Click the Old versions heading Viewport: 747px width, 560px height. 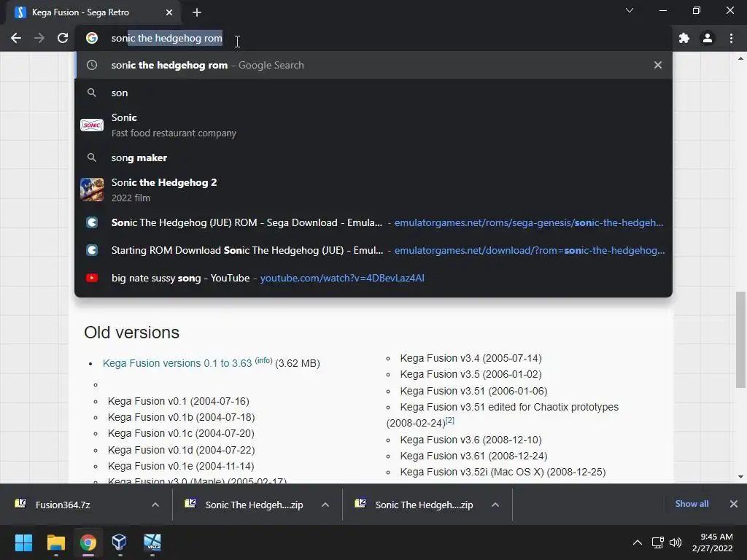pyautogui.click(x=131, y=332)
